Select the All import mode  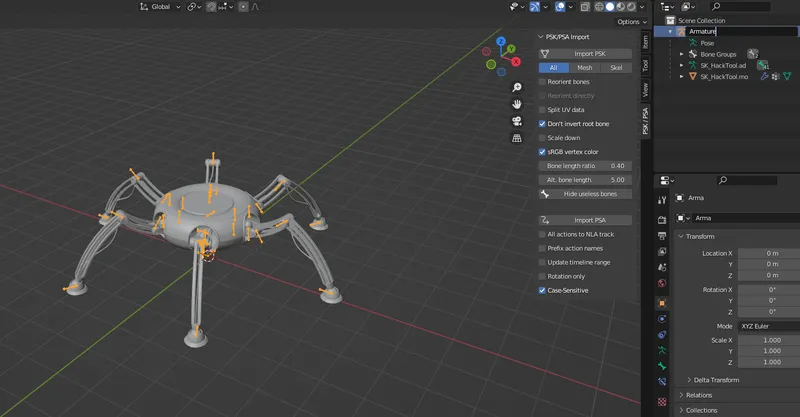pos(554,67)
